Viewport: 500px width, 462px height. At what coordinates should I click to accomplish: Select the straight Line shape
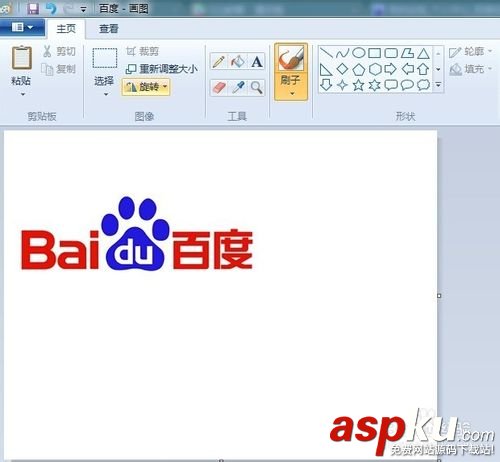pyautogui.click(x=326, y=53)
